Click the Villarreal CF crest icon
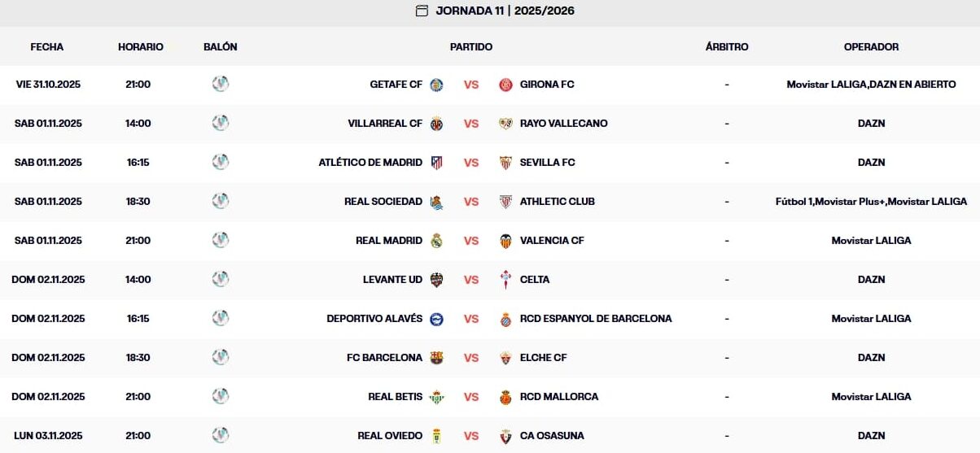 437,124
